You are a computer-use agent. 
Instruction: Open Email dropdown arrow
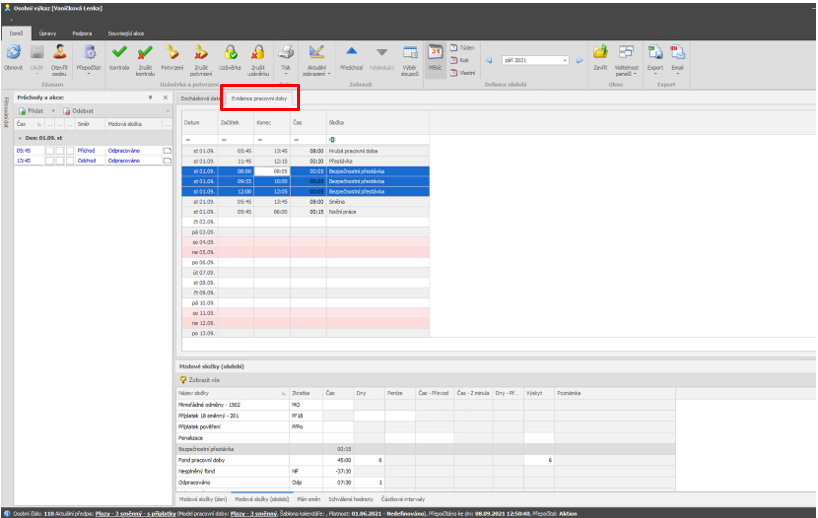coord(678,74)
